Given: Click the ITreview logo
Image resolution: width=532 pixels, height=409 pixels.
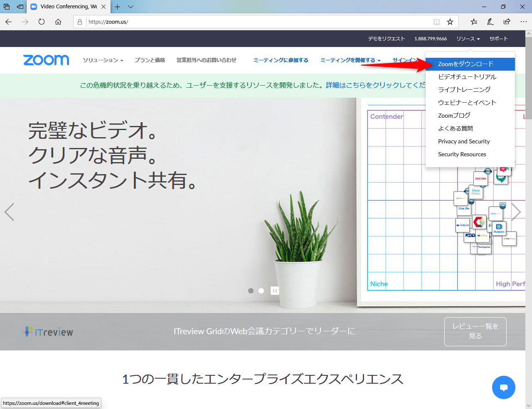Looking at the screenshot, I should [49, 332].
